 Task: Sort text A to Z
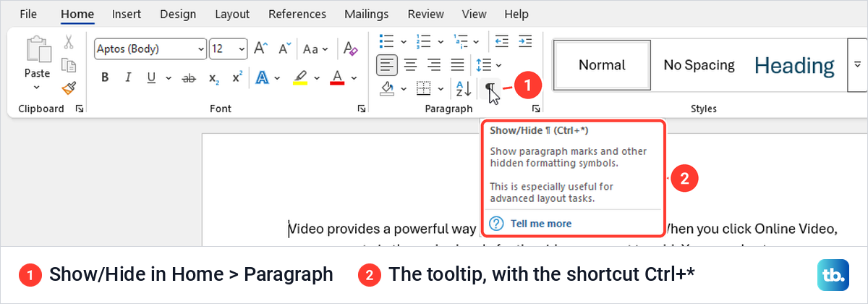(463, 88)
